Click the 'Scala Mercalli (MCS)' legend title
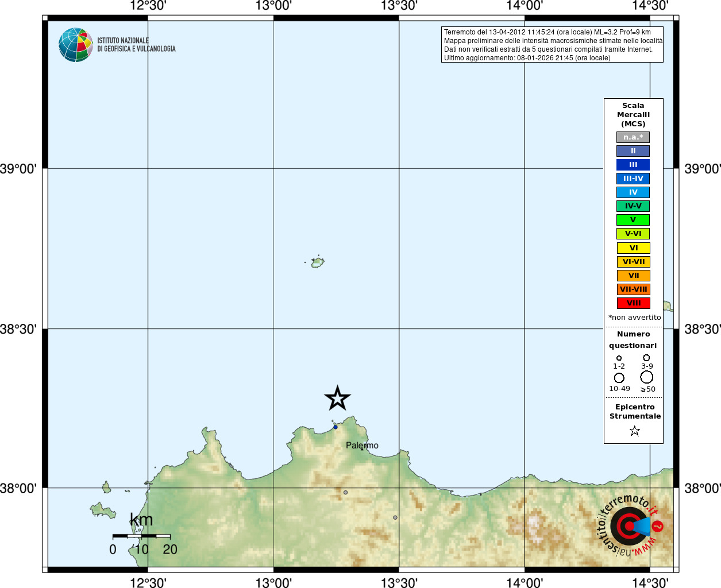 click(633, 115)
